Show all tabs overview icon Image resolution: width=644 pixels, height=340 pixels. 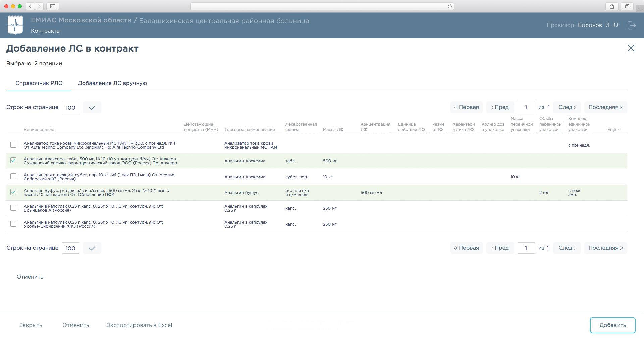coord(627,6)
